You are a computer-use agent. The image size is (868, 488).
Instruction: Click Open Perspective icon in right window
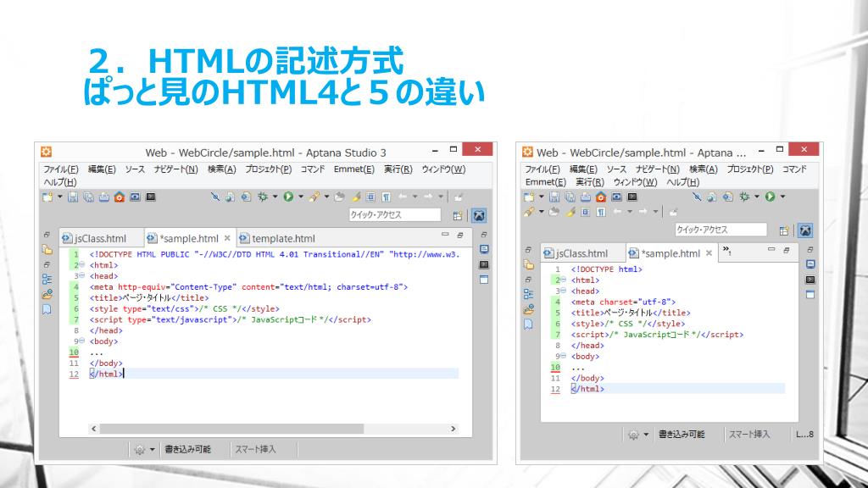click(x=784, y=230)
